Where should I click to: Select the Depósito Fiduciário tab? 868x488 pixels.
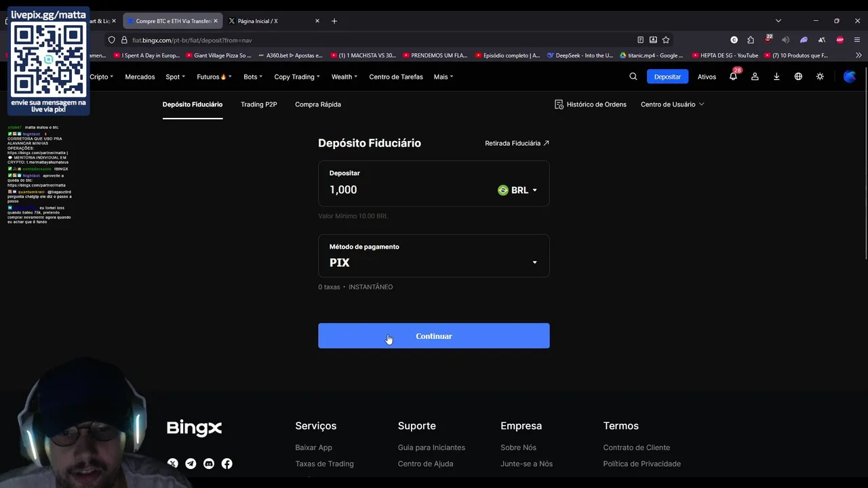tap(193, 104)
